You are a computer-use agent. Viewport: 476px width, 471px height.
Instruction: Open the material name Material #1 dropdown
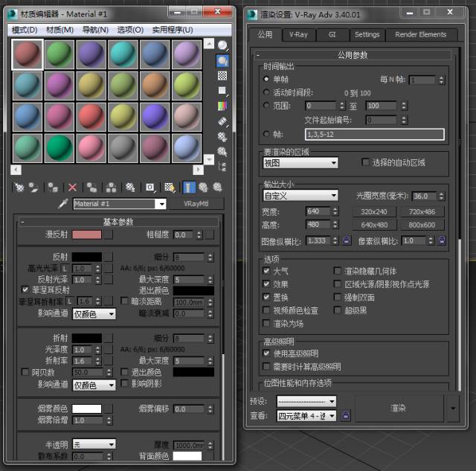click(x=161, y=204)
